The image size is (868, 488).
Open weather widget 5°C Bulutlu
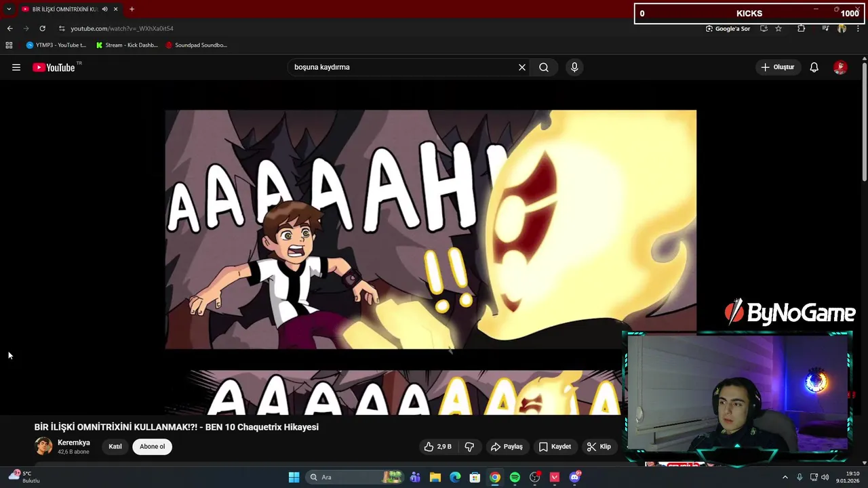24,477
